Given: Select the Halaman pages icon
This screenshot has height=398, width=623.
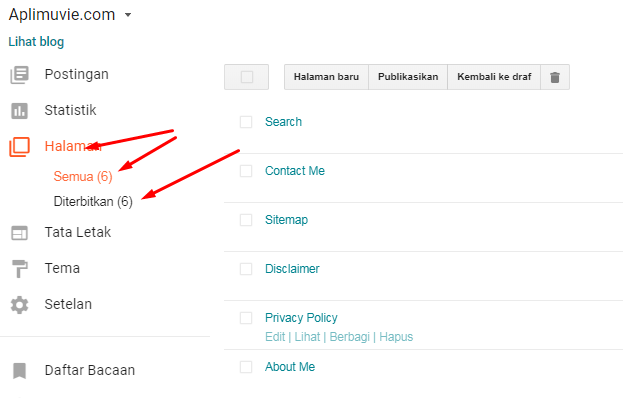Looking at the screenshot, I should [x=19, y=147].
